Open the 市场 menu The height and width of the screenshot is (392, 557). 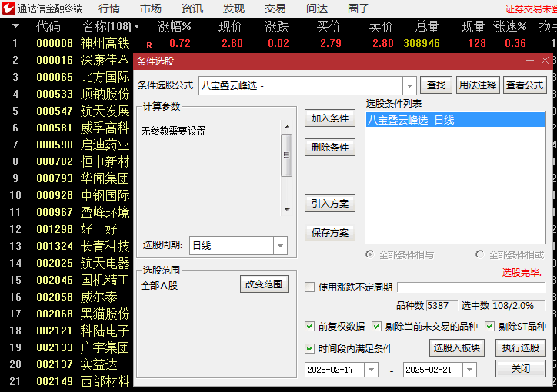(151, 8)
